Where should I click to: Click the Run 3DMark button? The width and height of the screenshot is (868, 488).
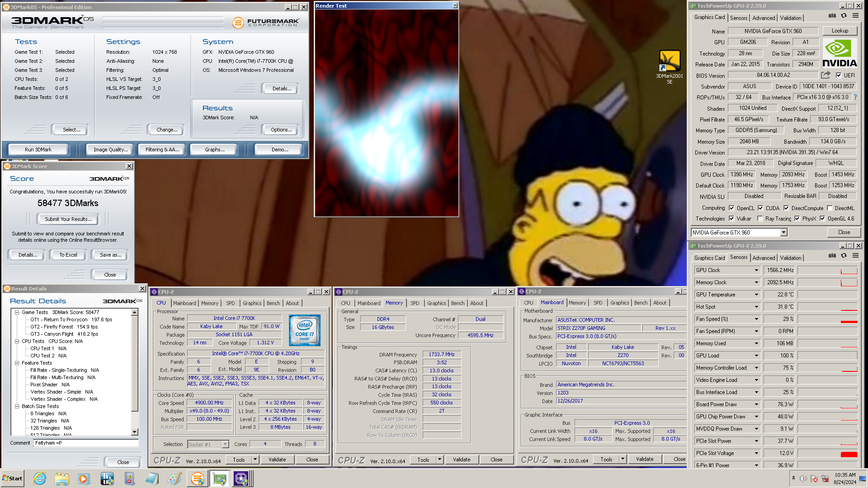(x=38, y=150)
